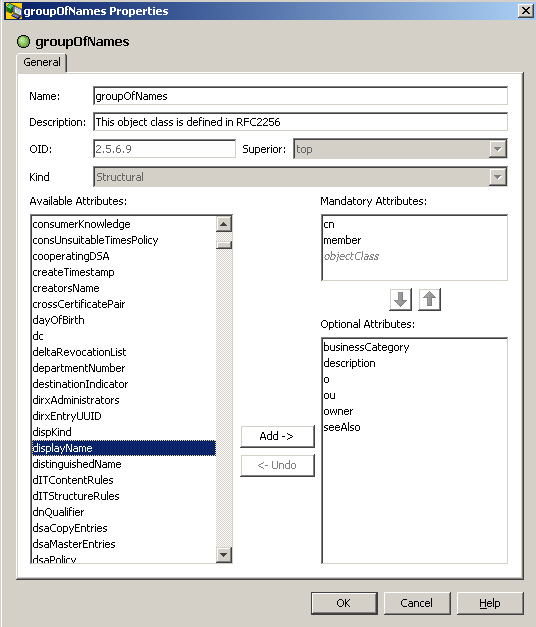Viewport: 536px width, 627px height.
Task: Select dayOfBirth attribute
Action: [124, 320]
